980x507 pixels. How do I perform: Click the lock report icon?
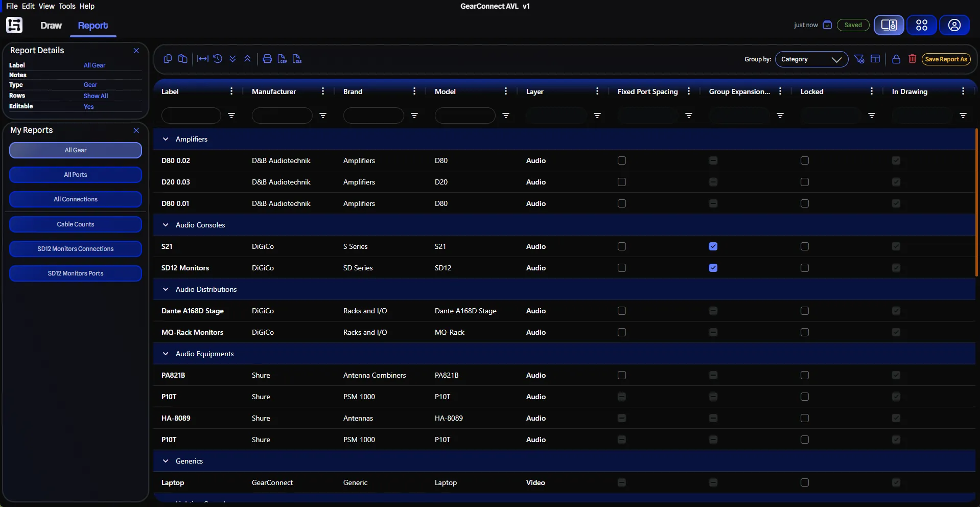click(x=896, y=59)
